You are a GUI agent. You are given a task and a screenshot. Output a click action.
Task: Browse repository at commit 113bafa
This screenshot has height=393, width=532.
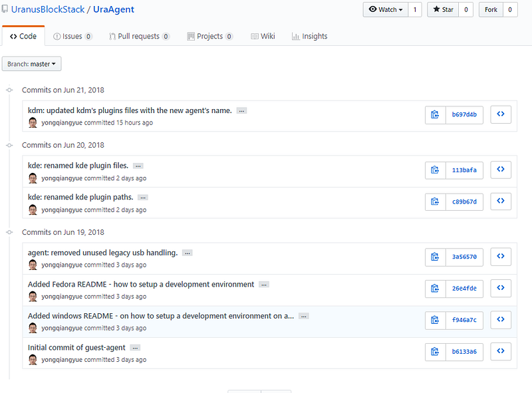coord(501,170)
